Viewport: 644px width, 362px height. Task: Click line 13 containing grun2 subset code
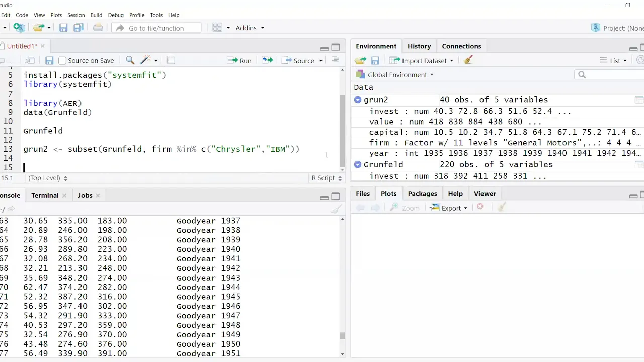tap(161, 149)
